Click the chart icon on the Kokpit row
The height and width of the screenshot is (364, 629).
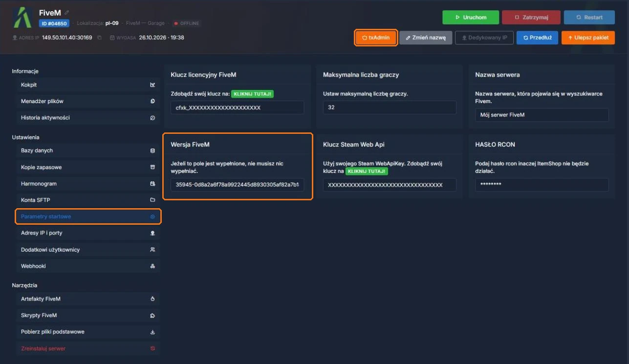coord(152,85)
